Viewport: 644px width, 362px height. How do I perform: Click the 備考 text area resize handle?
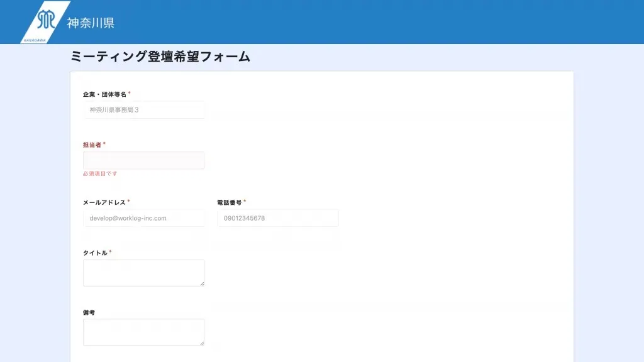tap(202, 343)
